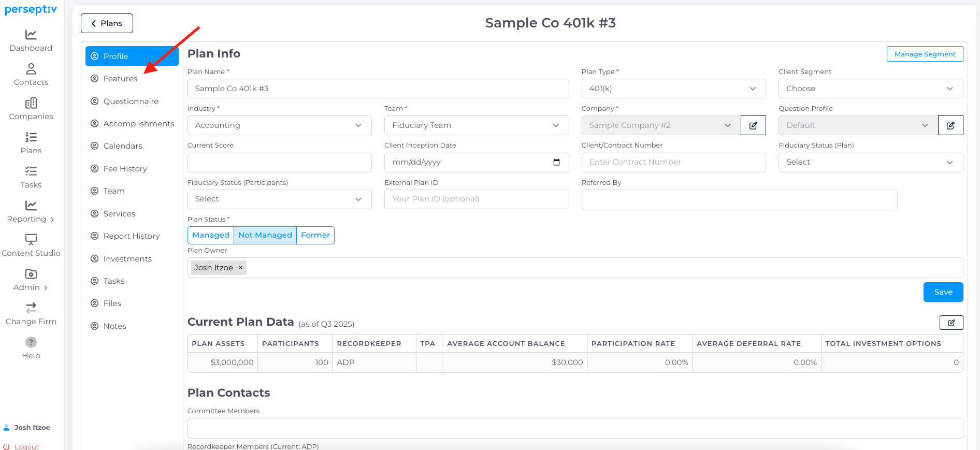The width and height of the screenshot is (980, 450).
Task: Open the Company Sample Company #2 dropdown
Action: click(661, 125)
